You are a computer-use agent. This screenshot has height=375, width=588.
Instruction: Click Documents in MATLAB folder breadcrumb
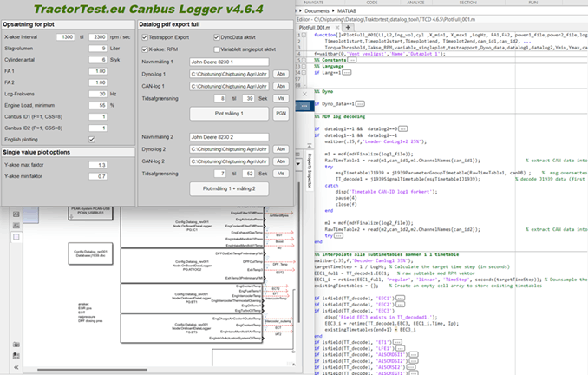pos(317,11)
